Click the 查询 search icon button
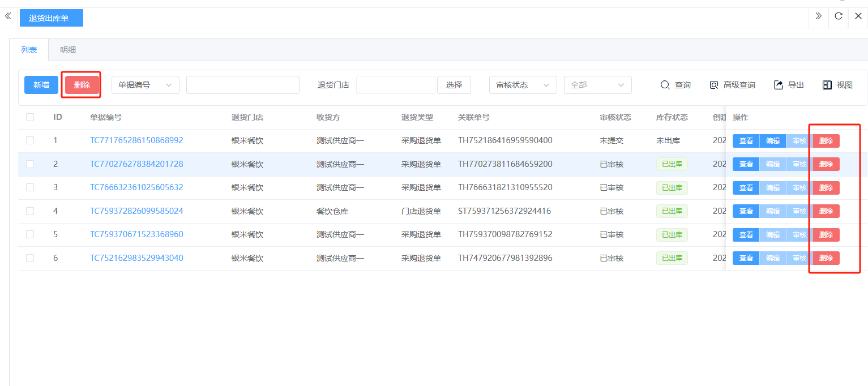 [675, 85]
